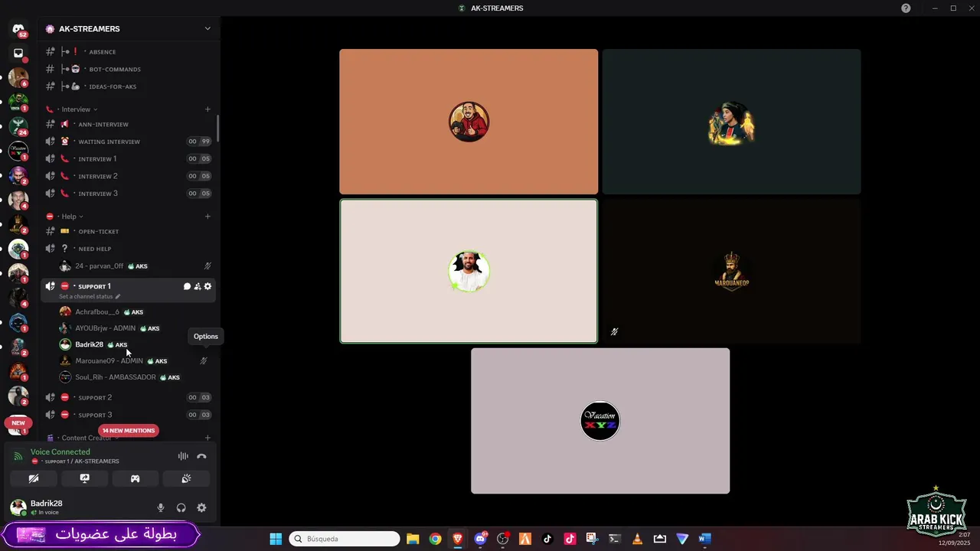This screenshot has height=551, width=980.
Task: Create channel in Interview category
Action: 207,109
